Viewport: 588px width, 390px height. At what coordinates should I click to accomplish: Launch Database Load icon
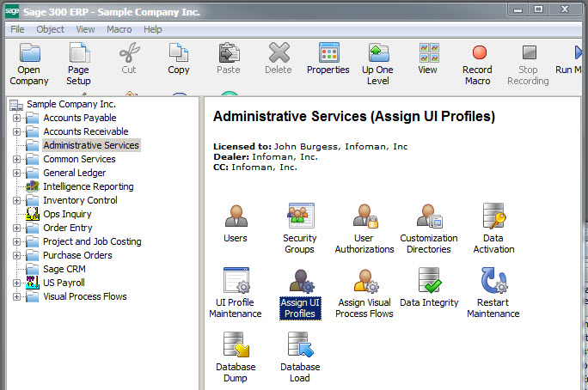(x=300, y=357)
